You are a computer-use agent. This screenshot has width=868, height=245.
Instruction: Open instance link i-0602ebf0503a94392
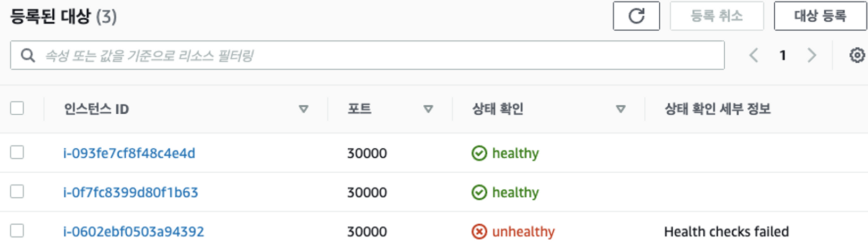coord(134,232)
